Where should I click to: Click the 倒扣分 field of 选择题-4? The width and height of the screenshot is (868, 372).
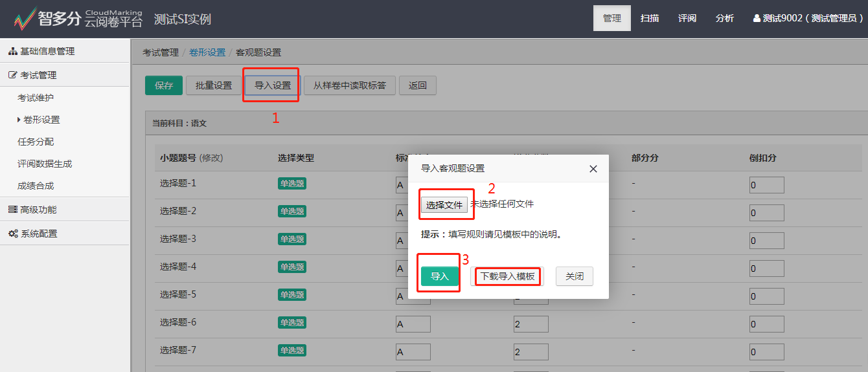(767, 268)
